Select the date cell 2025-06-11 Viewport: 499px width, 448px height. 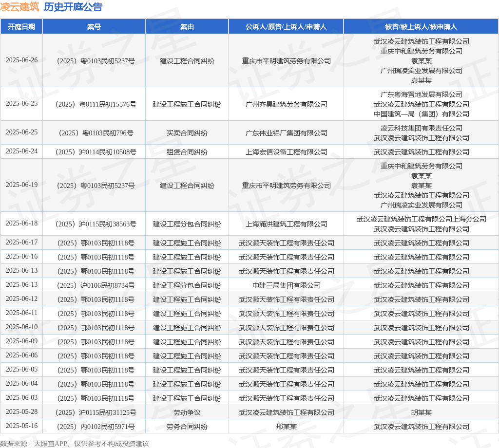coord(21,313)
